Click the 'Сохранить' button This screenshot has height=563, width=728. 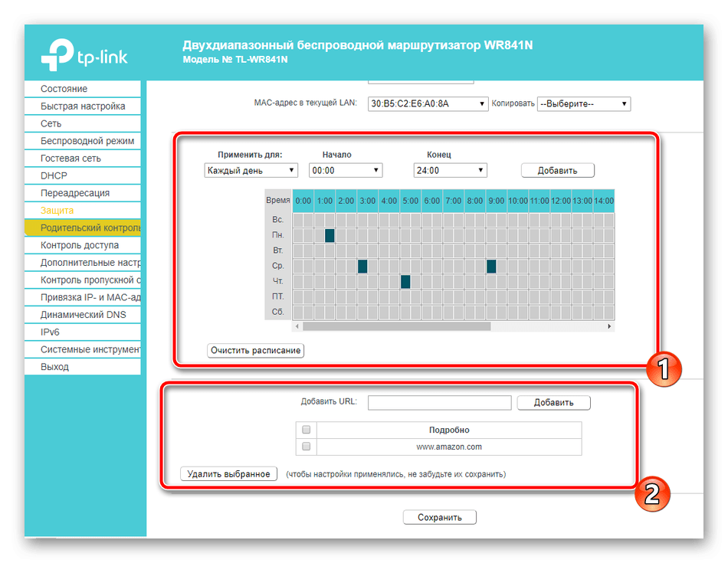(x=439, y=518)
